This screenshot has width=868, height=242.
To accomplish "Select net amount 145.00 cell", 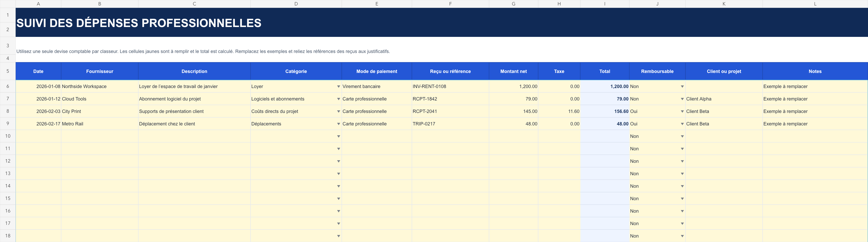I will pos(514,111).
